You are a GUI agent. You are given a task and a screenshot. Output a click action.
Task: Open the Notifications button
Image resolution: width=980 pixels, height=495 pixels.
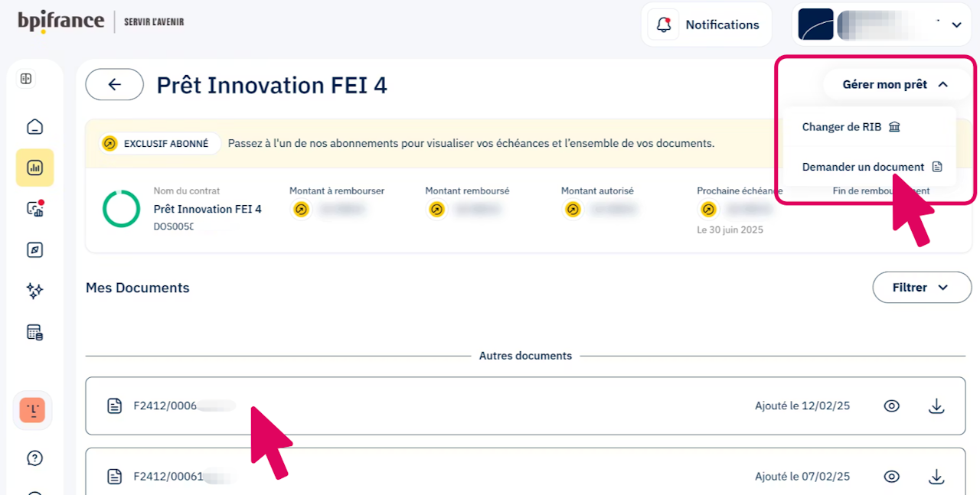pyautogui.click(x=705, y=24)
